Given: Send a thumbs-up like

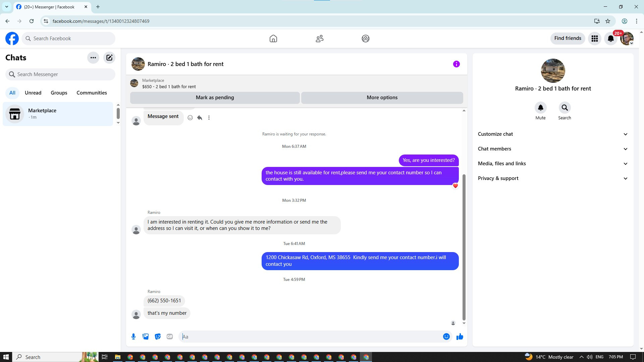Looking at the screenshot, I should pos(460,337).
